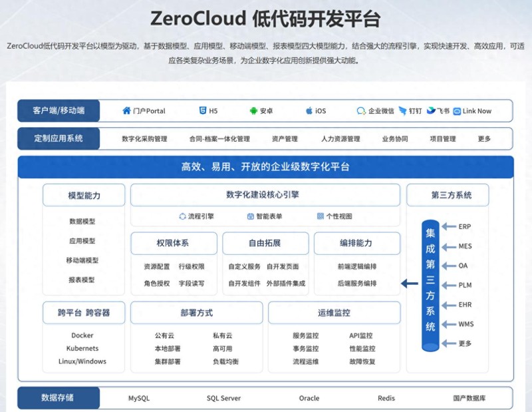Click the 飞书 bird icon

[x=431, y=110]
